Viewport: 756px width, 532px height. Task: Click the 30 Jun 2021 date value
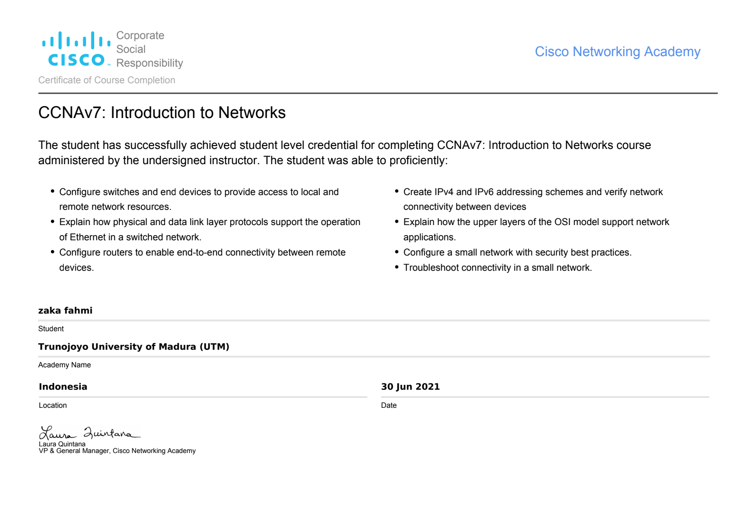tap(410, 387)
